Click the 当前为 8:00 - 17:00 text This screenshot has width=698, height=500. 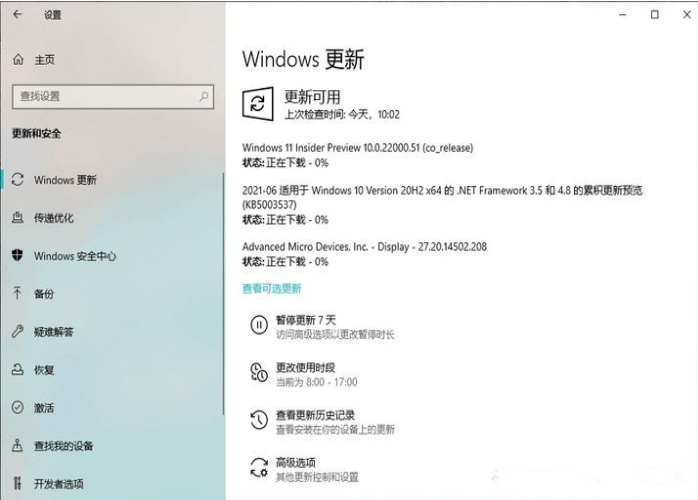317,382
